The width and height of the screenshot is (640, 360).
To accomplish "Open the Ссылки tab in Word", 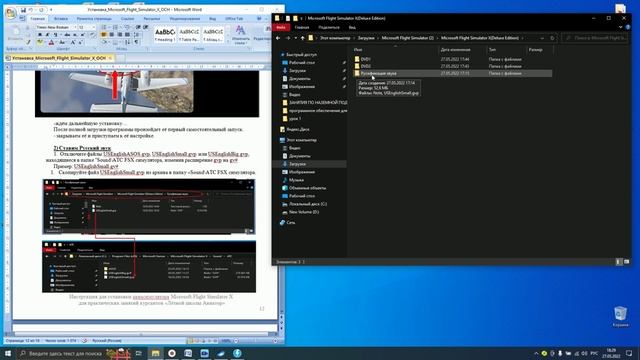I will [127, 18].
